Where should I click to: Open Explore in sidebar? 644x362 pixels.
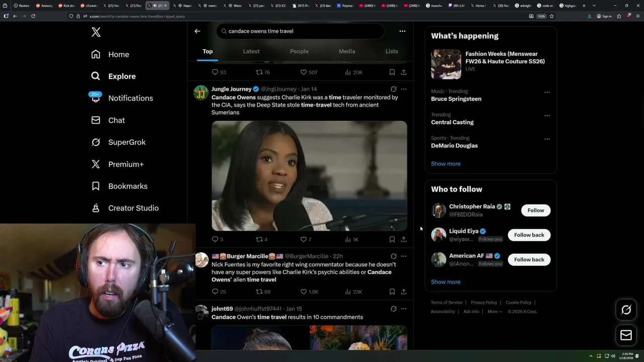pyautogui.click(x=114, y=76)
